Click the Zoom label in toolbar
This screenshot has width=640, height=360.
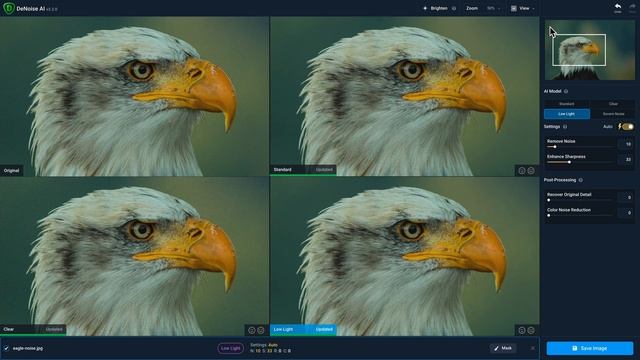(472, 8)
